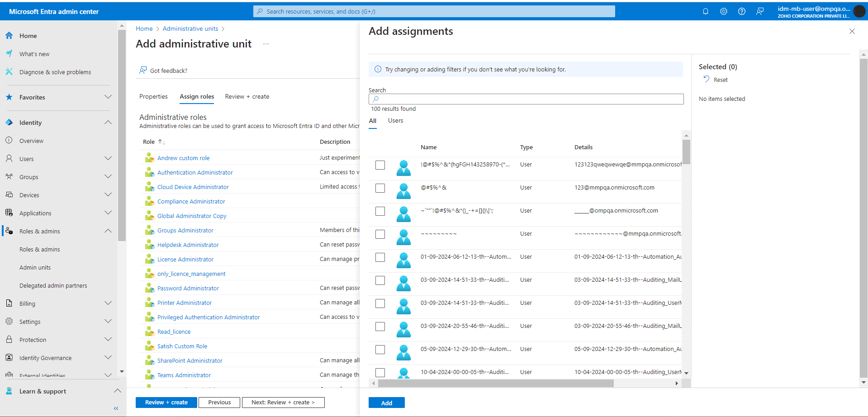868x417 pixels.
Task: Click the search field in Add assignments panel
Action: pyautogui.click(x=526, y=99)
